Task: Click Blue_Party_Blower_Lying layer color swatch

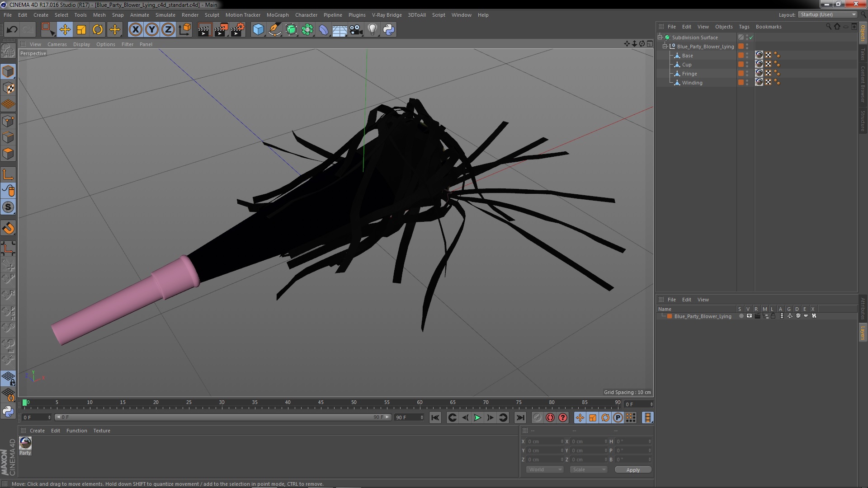Action: 670,316
